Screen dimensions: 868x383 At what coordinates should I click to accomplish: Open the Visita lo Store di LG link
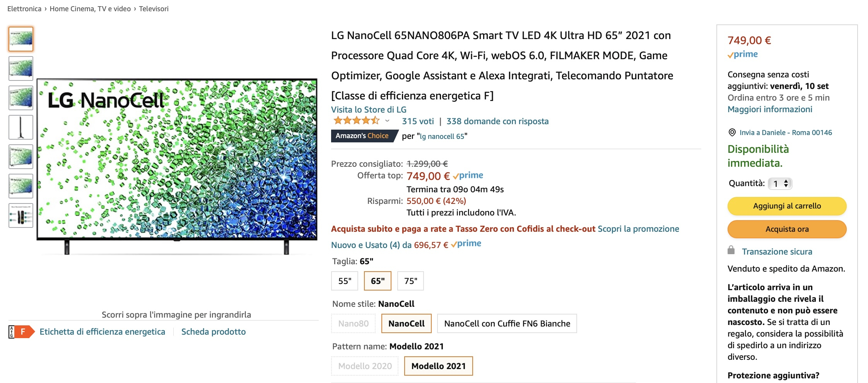click(x=369, y=109)
